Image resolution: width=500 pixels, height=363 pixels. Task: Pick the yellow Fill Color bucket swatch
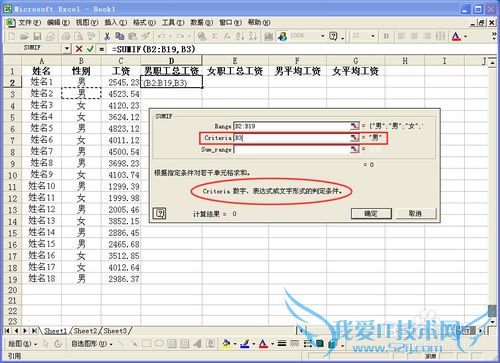227,343
